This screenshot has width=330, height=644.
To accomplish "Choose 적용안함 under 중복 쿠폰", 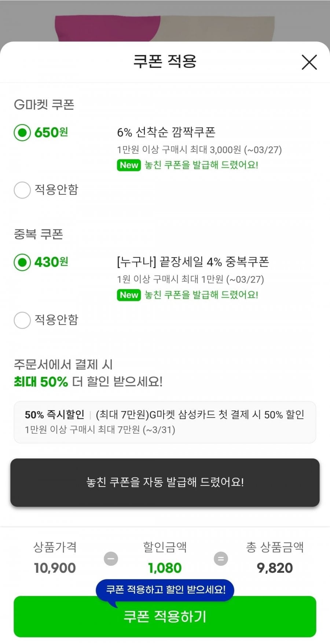I will pos(22,320).
